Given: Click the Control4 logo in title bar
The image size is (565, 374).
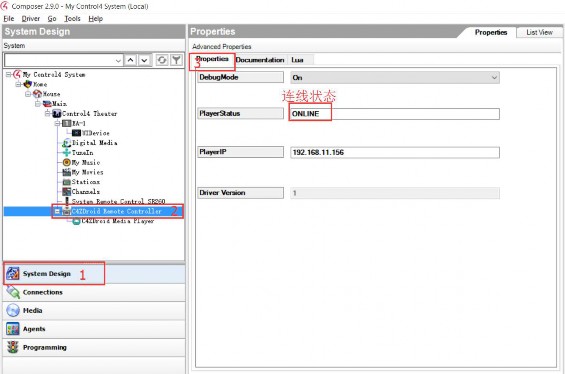Looking at the screenshot, I should tap(4, 5).
